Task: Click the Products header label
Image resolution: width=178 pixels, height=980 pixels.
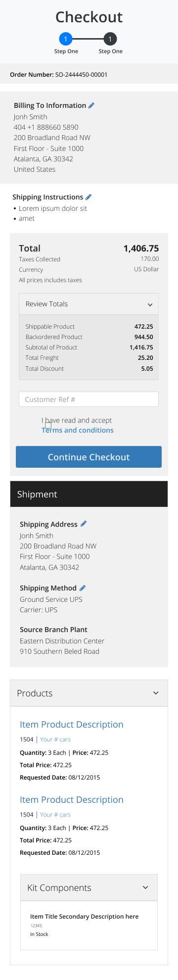Action: [x=35, y=693]
